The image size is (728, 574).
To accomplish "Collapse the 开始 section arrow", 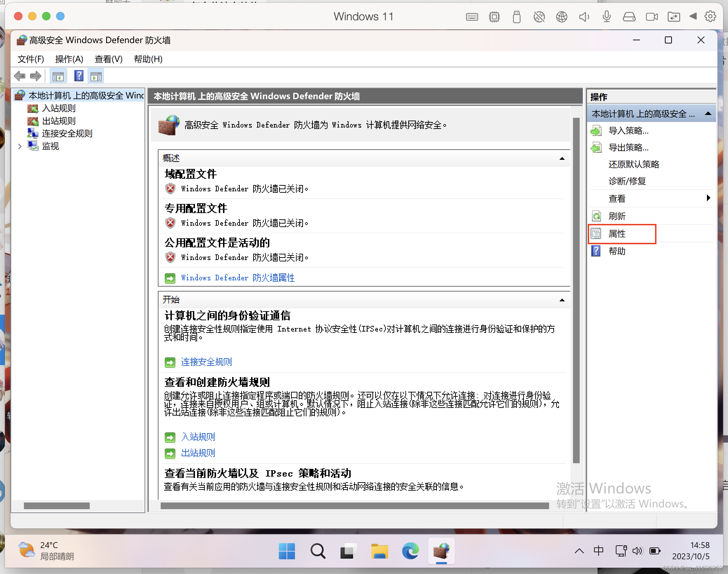I will click(562, 300).
